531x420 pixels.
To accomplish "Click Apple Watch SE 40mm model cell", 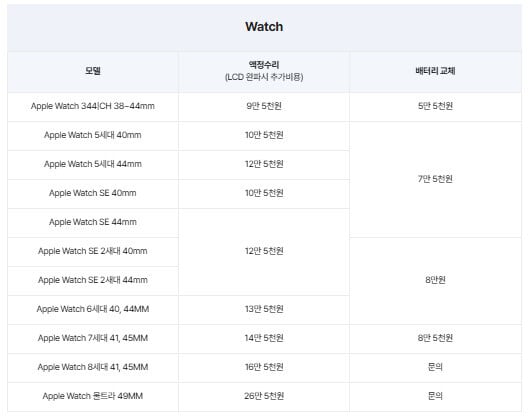I will coord(93,193).
